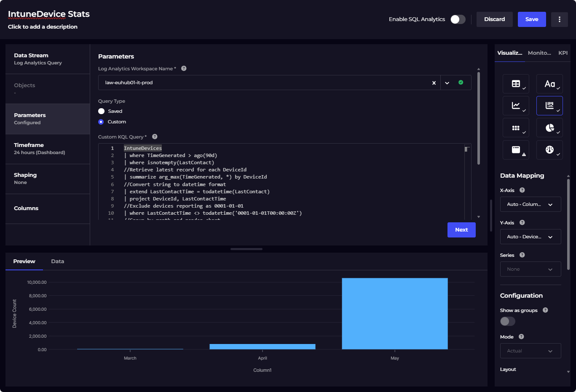Open help icon next to Show as groups
Image resolution: width=576 pixels, height=392 pixels.
pos(545,310)
